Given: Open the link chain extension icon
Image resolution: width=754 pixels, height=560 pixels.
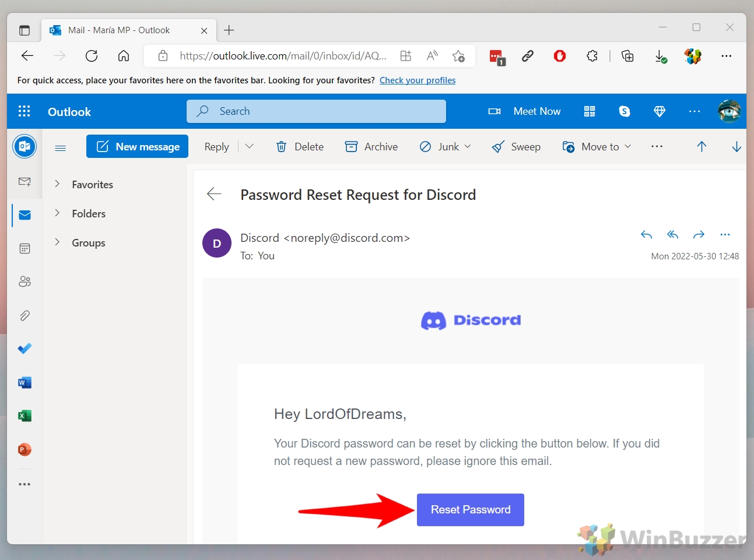Looking at the screenshot, I should (x=528, y=56).
